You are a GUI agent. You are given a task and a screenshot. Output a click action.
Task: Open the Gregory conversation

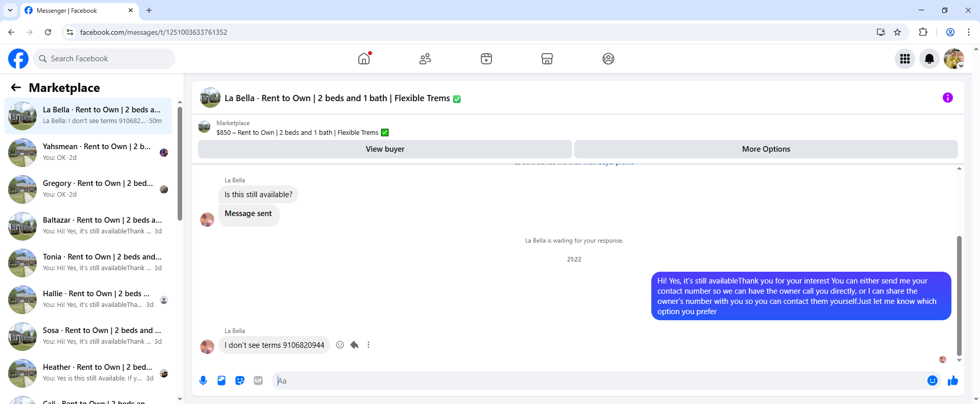coord(88,189)
